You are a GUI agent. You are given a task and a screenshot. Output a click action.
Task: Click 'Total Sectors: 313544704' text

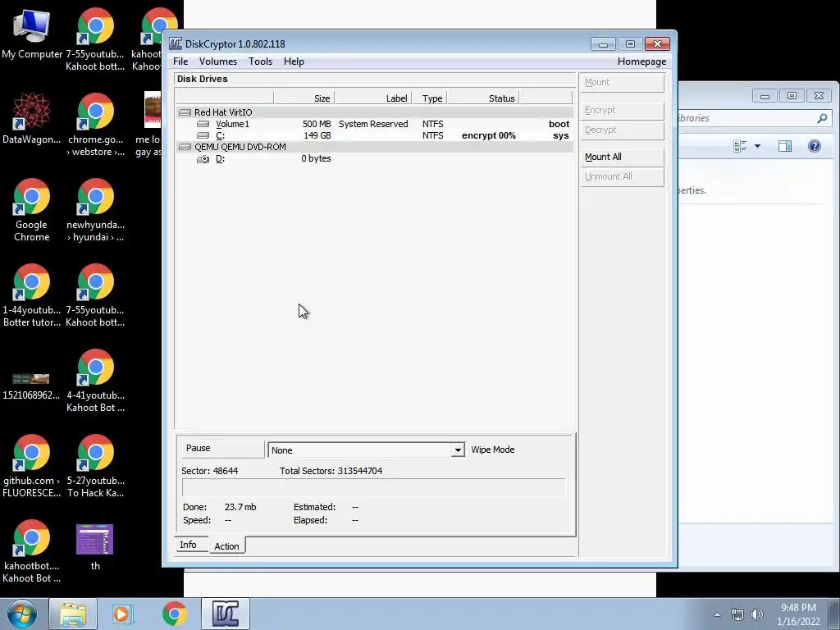[x=331, y=471]
